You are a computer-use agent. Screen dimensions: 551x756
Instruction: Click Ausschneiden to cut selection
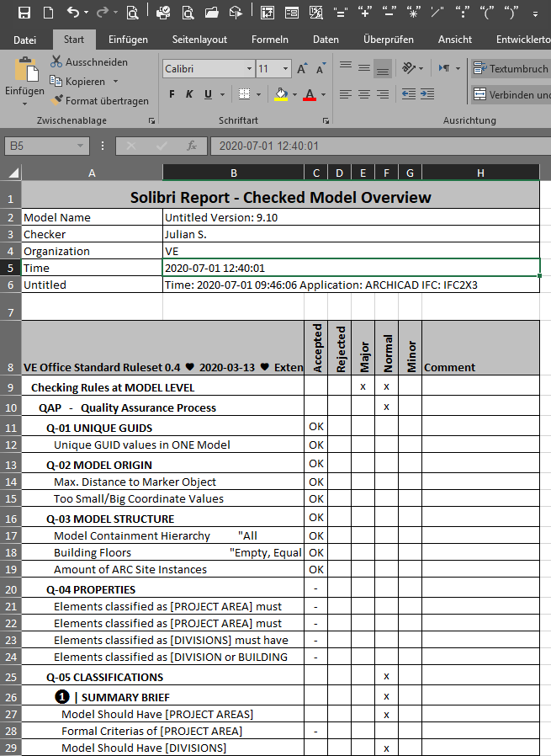click(89, 61)
